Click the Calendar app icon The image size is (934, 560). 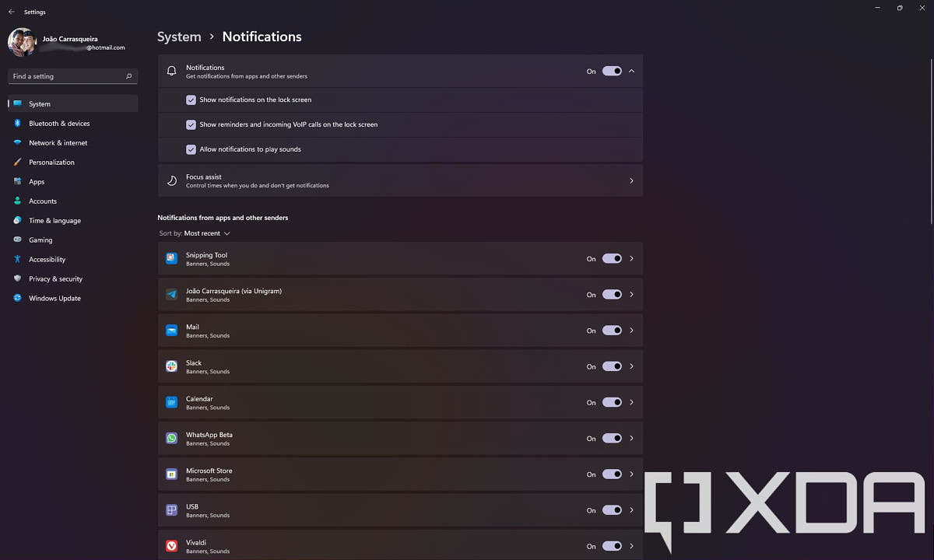tap(171, 402)
